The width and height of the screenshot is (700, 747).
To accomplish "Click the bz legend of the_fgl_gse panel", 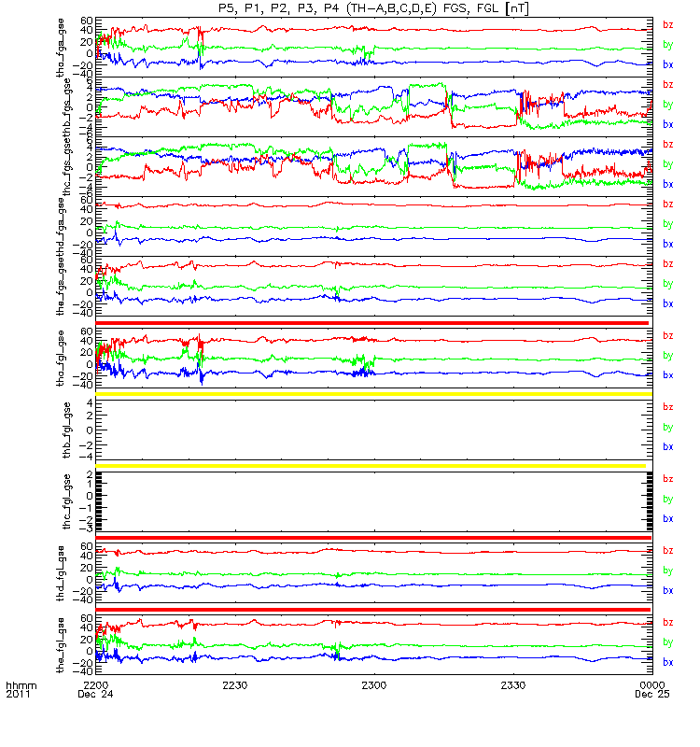I will point(668,623).
